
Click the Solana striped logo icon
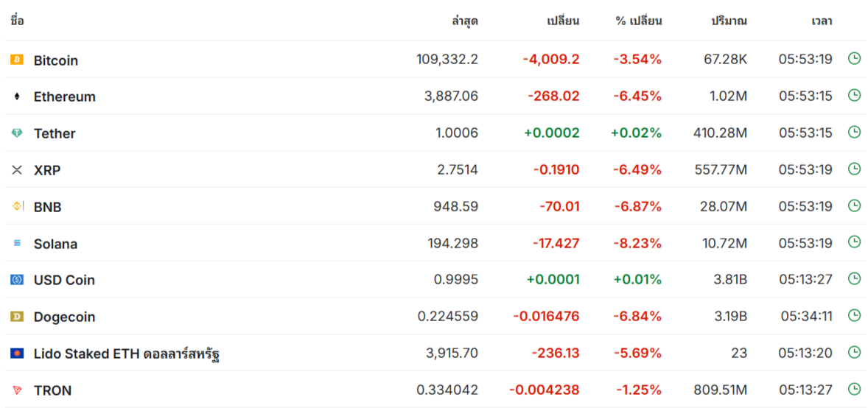[17, 243]
